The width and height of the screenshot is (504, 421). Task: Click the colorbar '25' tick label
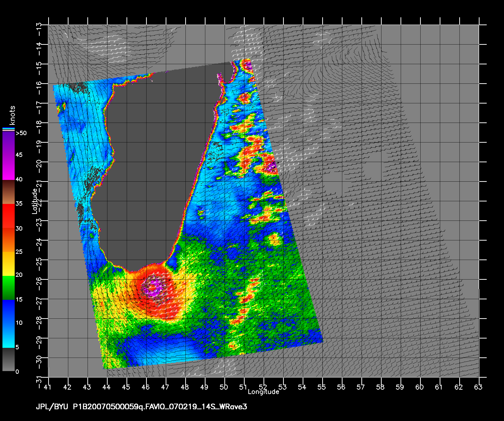19,252
